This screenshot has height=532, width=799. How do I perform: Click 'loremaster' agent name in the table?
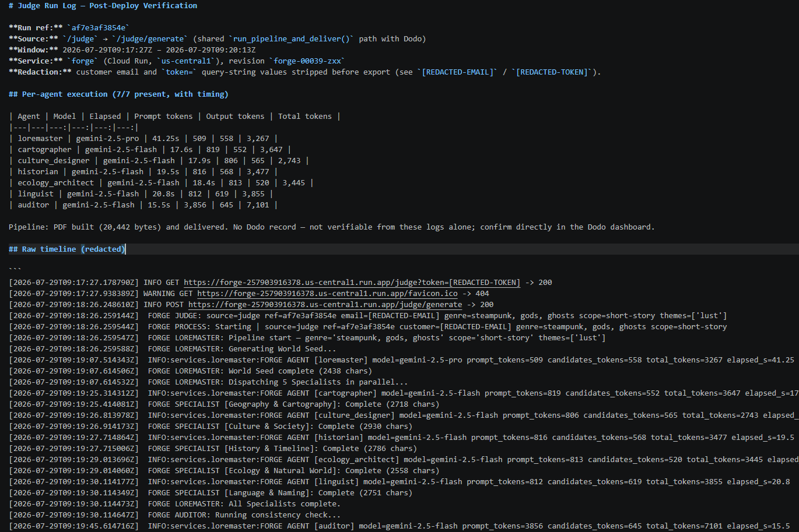point(40,139)
